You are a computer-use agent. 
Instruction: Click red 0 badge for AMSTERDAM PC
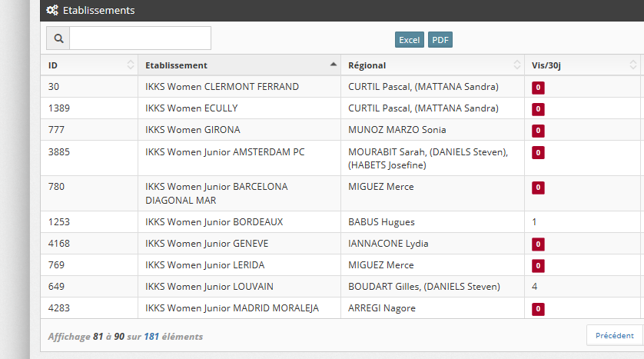pyautogui.click(x=538, y=153)
